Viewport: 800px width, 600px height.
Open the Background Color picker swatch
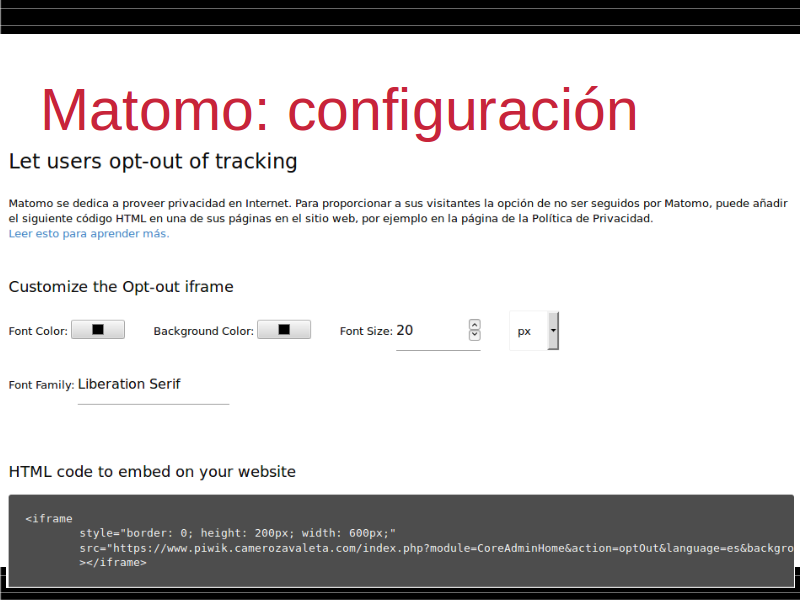pyautogui.click(x=284, y=330)
